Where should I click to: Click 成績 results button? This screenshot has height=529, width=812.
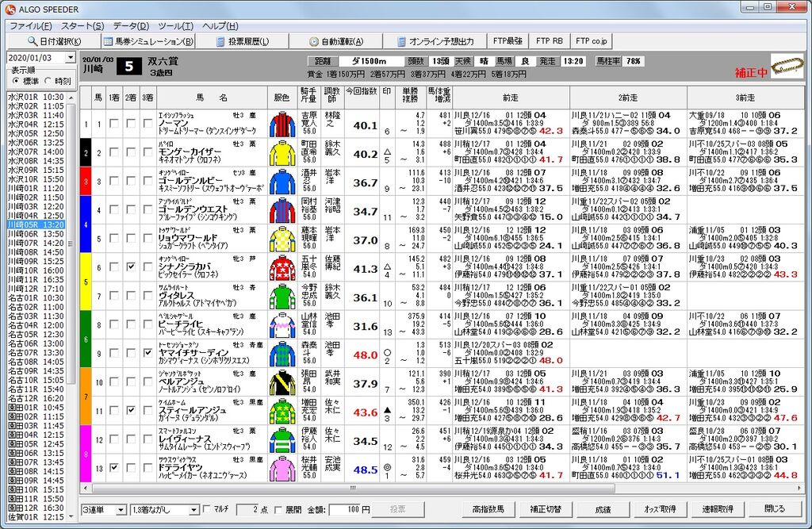(603, 509)
